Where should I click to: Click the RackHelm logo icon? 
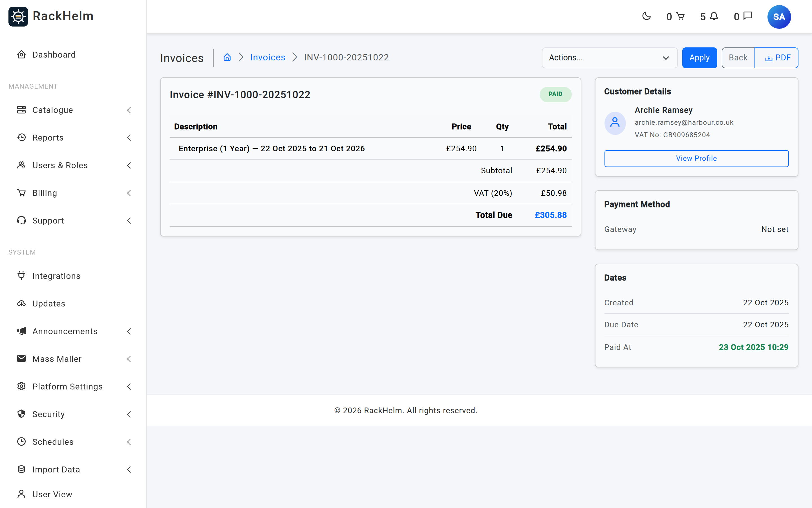(x=18, y=16)
